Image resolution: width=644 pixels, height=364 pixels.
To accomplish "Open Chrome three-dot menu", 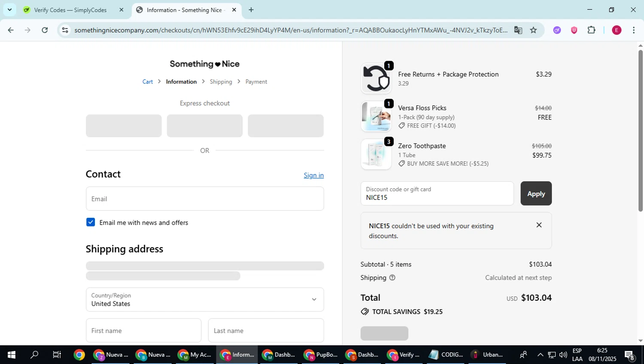I will 634,30.
